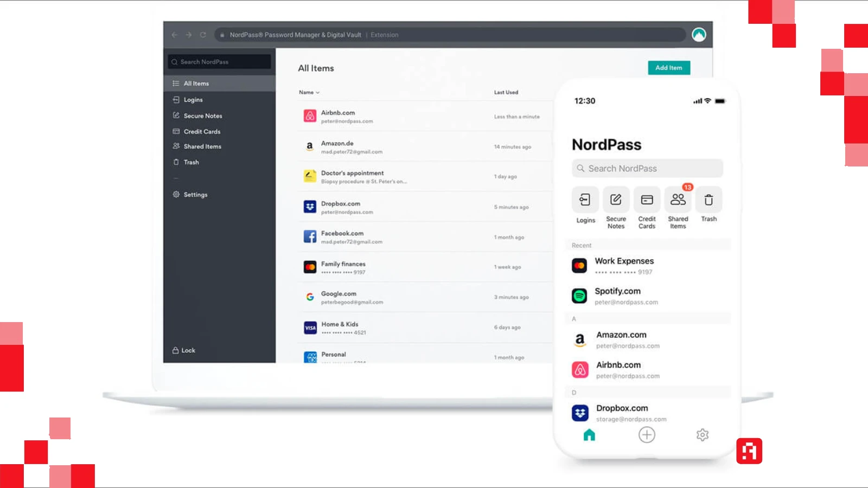Click the Add Item button

pyautogui.click(x=668, y=68)
